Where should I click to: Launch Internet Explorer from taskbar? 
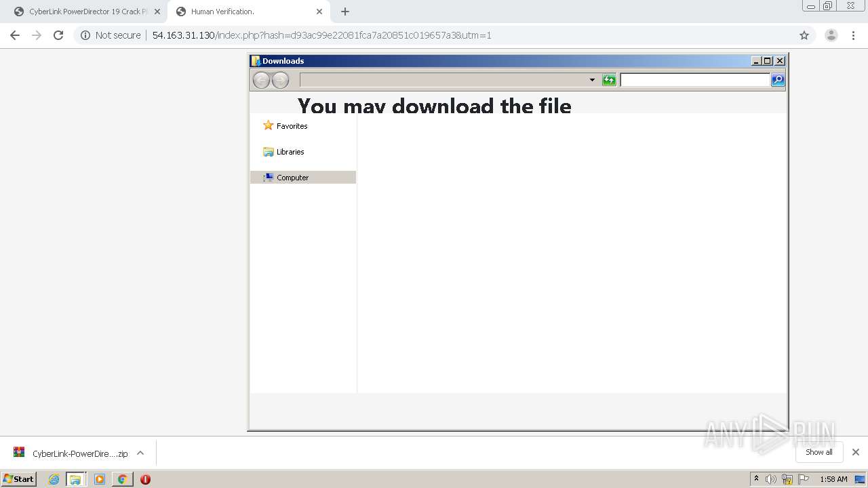(54, 479)
